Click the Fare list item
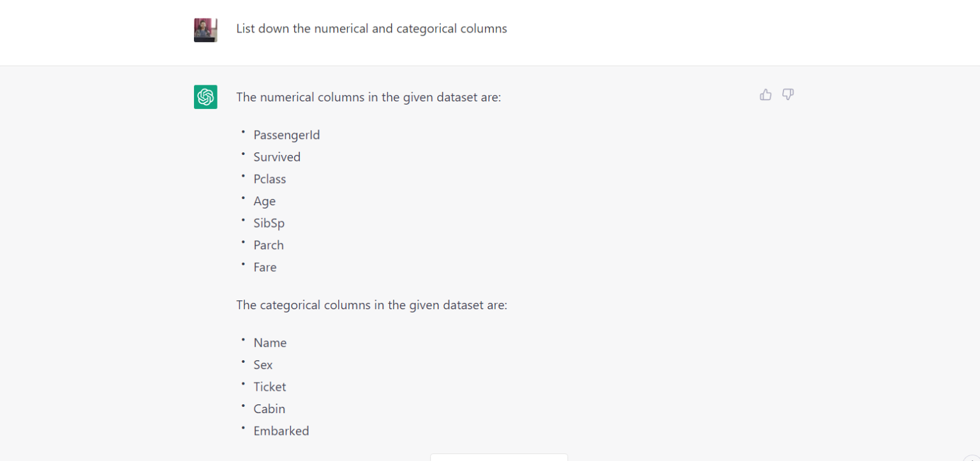The image size is (980, 461). point(265,267)
